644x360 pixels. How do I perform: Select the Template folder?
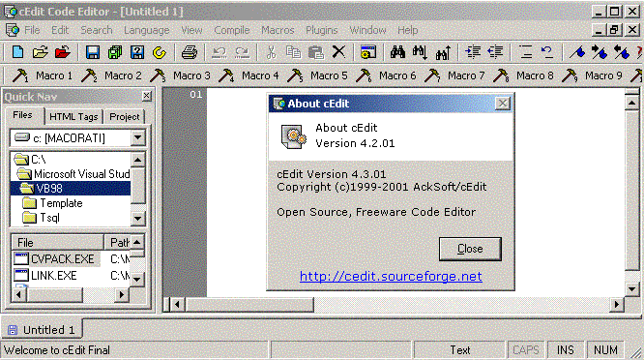coord(52,203)
